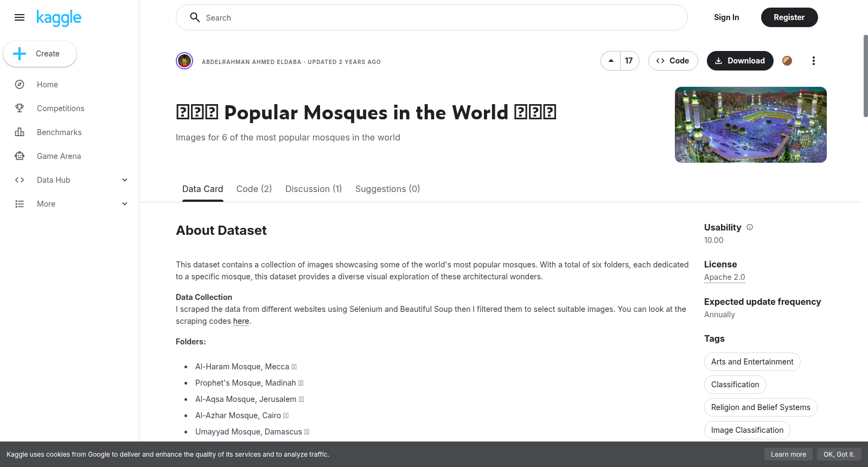The width and height of the screenshot is (868, 467).
Task: Open the Code (2) tab
Action: pyautogui.click(x=254, y=189)
